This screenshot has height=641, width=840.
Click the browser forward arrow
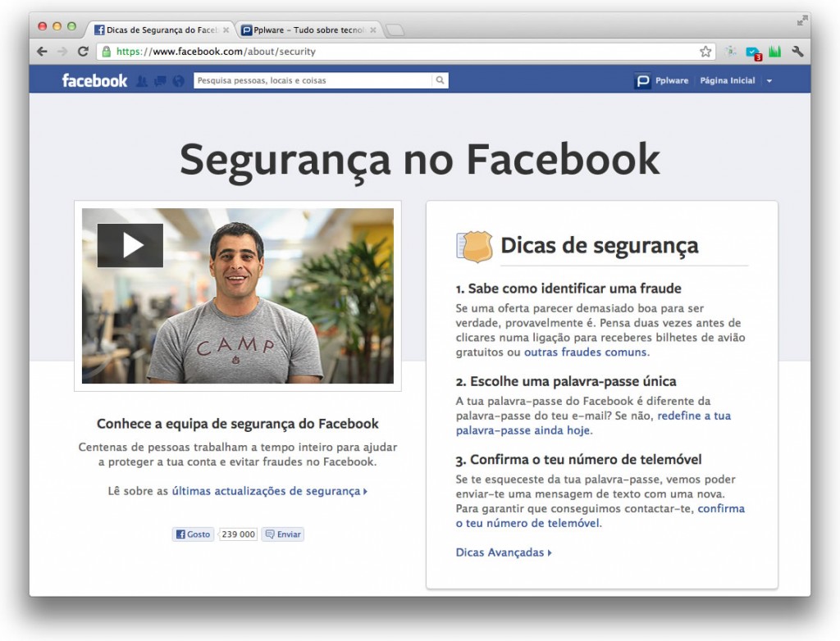(x=62, y=52)
